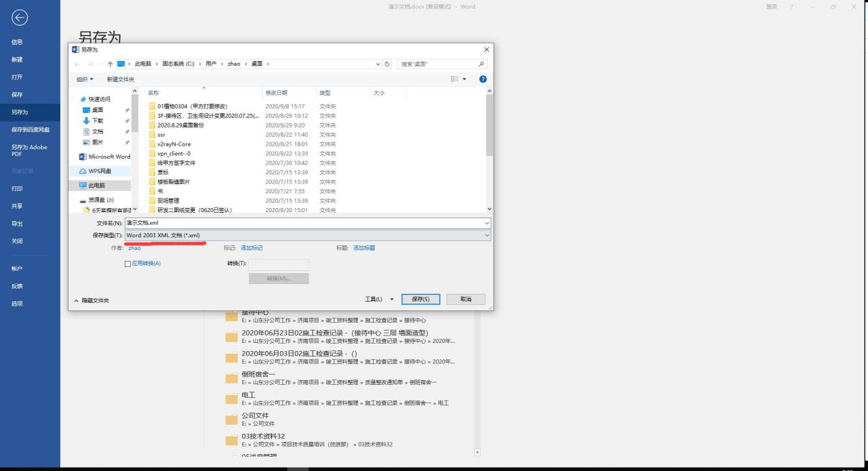This screenshot has width=868, height=471.
Task: Open 信息 in backstage menu
Action: (x=17, y=42)
